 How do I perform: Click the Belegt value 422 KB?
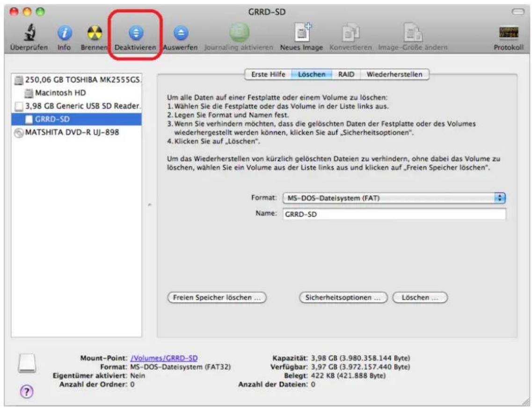[348, 376]
